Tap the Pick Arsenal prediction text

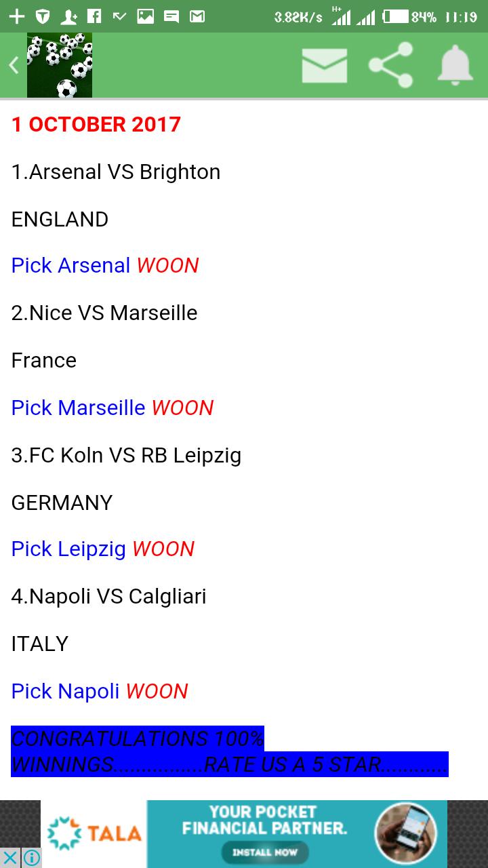pyautogui.click(x=71, y=265)
